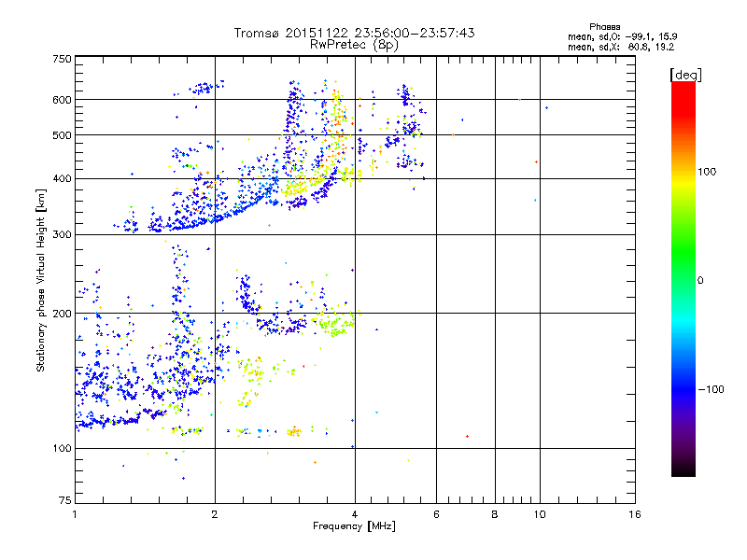Click the colorbar tick label '0'
The width and height of the screenshot is (747, 560).
700,281
